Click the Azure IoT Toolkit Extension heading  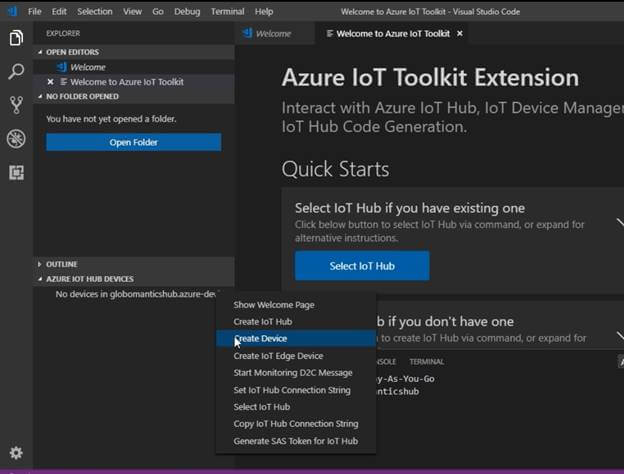pyautogui.click(x=430, y=77)
